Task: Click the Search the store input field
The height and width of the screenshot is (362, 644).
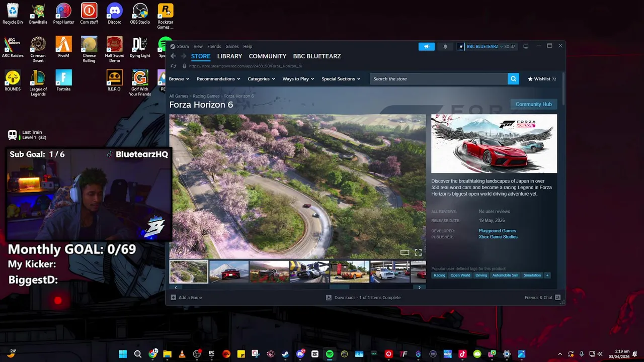Action: click(x=439, y=79)
